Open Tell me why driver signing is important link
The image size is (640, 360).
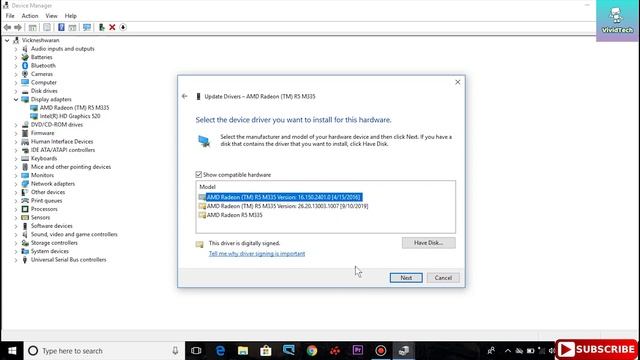coord(257,253)
